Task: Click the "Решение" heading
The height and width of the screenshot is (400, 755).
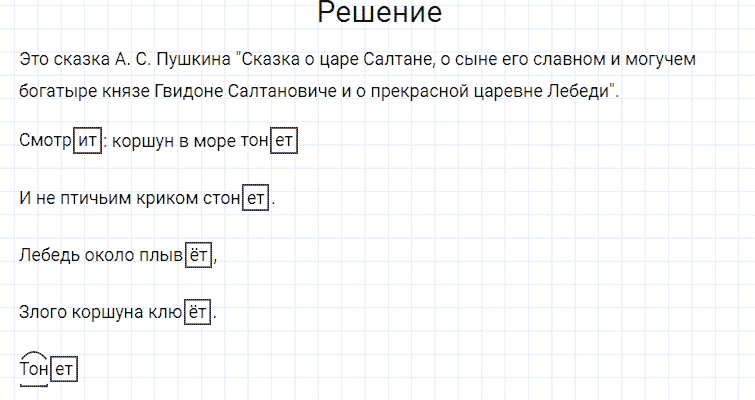Action: pyautogui.click(x=378, y=14)
